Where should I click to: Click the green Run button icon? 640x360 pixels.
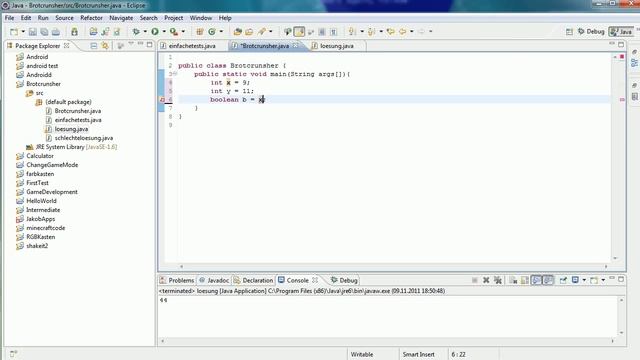[155, 31]
